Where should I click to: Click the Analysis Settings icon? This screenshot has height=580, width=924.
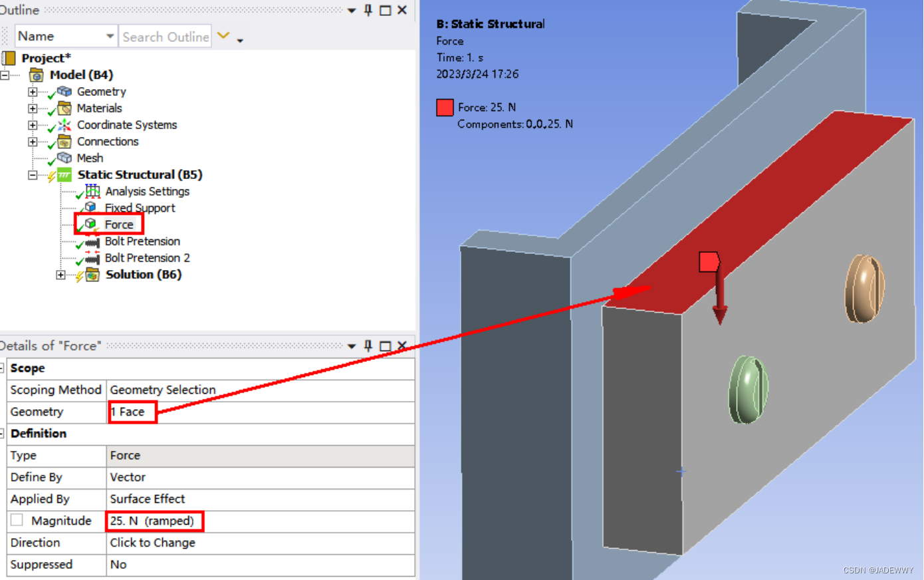(x=93, y=192)
